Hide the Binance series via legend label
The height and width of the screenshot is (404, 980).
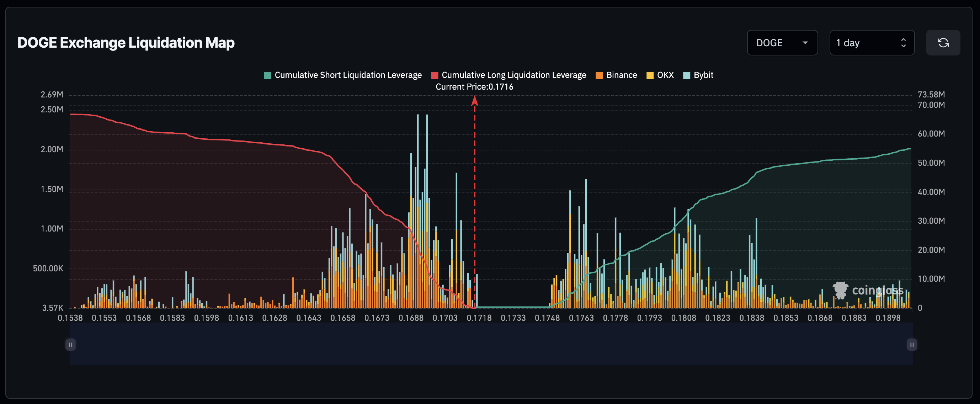click(621, 75)
